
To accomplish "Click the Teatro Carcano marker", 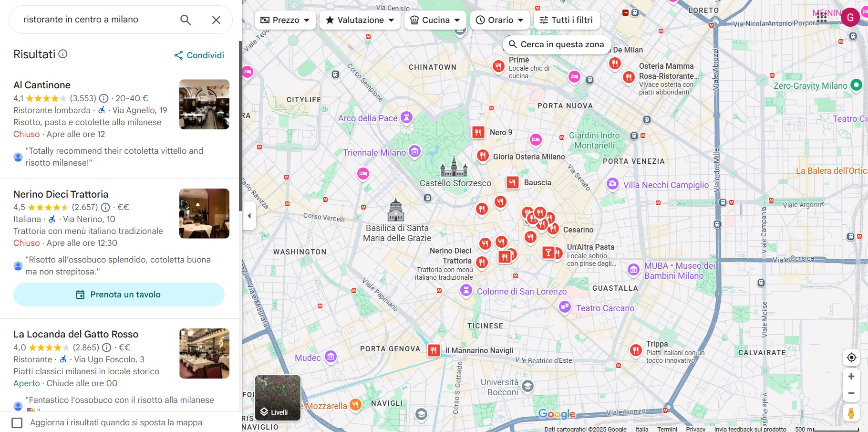I will coord(565,306).
